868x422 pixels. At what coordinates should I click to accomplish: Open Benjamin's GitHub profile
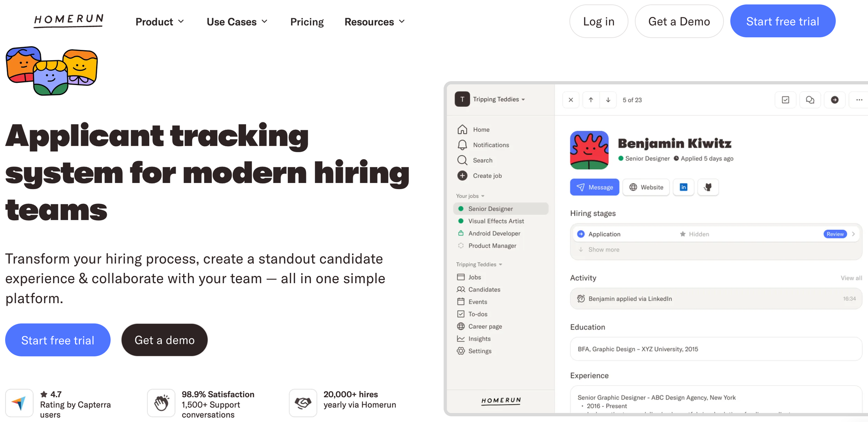click(708, 187)
